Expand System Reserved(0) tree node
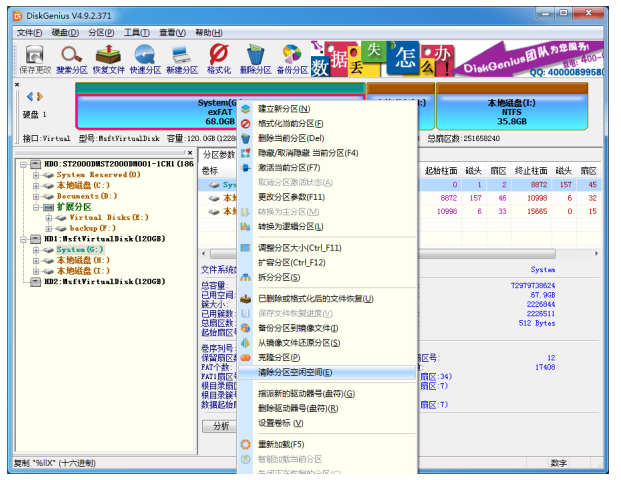The width and height of the screenshot is (621, 480). [x=36, y=175]
